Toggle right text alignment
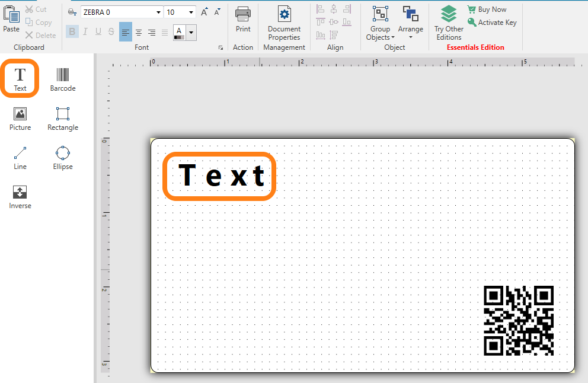This screenshot has width=588, height=383. pyautogui.click(x=152, y=33)
